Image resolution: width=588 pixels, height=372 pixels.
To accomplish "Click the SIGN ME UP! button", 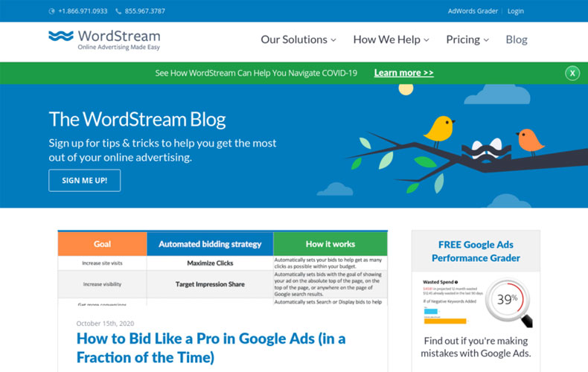I will 84,180.
